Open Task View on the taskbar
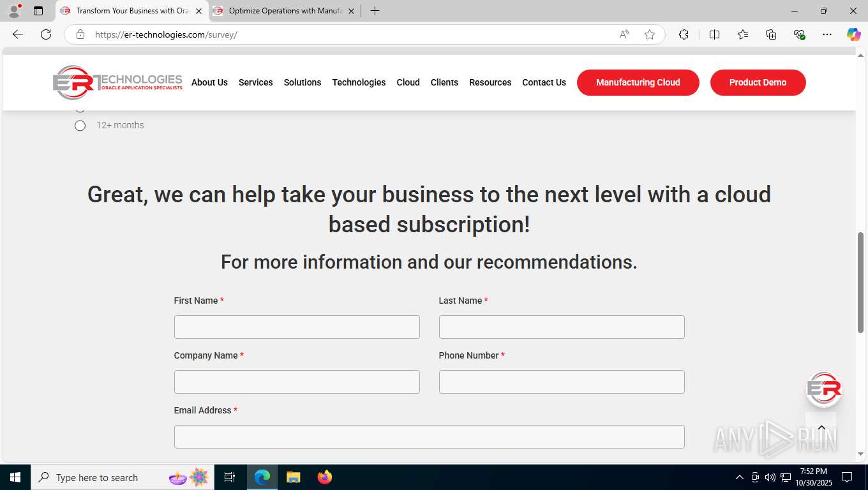 tap(230, 477)
